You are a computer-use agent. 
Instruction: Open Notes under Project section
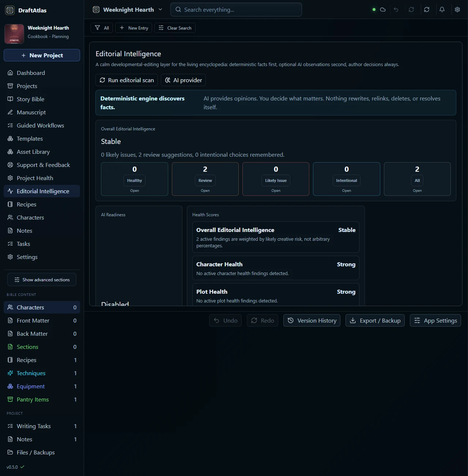click(42, 439)
